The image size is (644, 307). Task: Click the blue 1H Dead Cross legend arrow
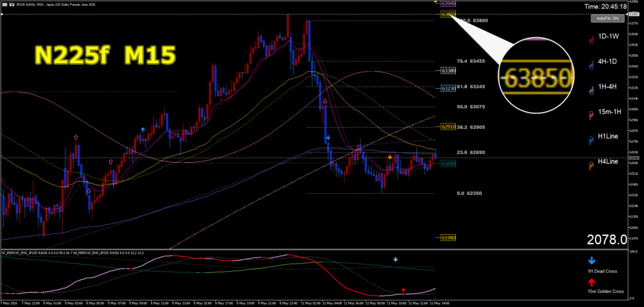point(592,260)
